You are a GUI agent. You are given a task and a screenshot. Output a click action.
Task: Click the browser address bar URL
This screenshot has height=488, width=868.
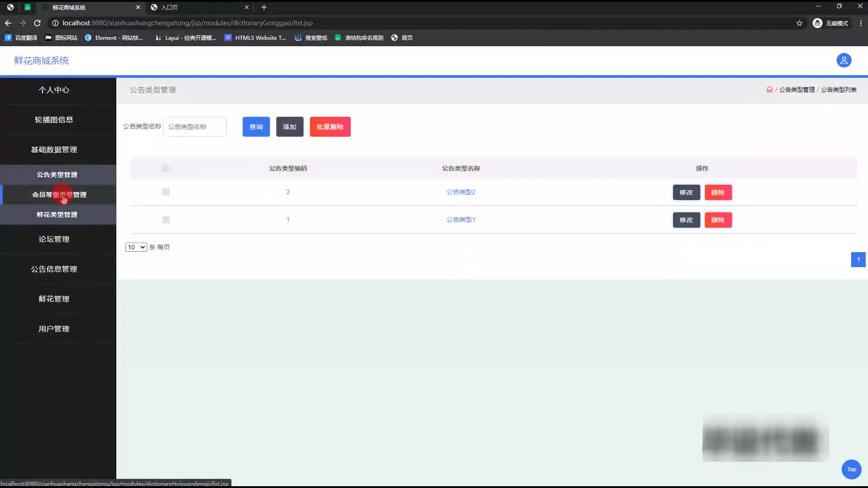point(188,23)
